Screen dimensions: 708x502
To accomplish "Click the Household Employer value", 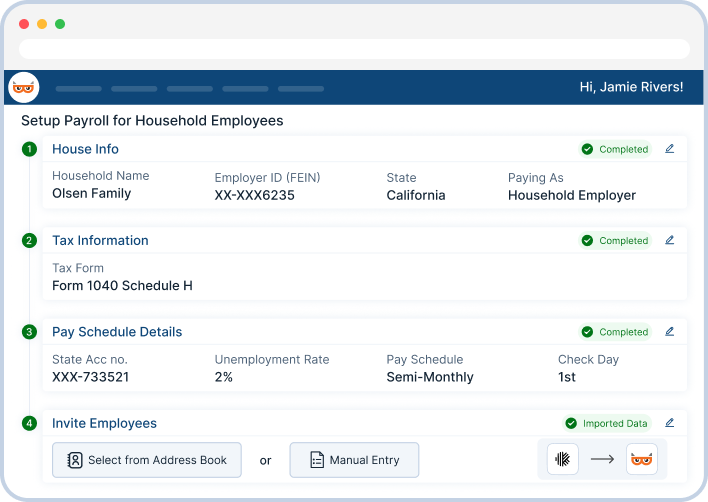I will click(x=572, y=195).
